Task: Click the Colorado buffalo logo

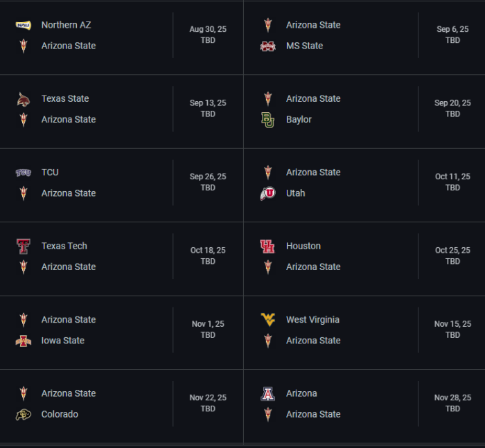Action: click(24, 415)
